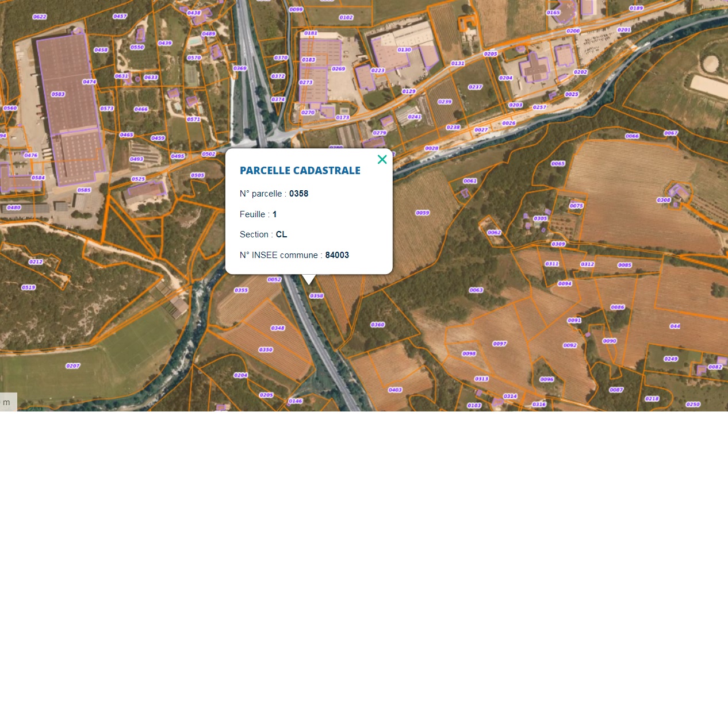Pick parcel label 0403

click(x=395, y=390)
